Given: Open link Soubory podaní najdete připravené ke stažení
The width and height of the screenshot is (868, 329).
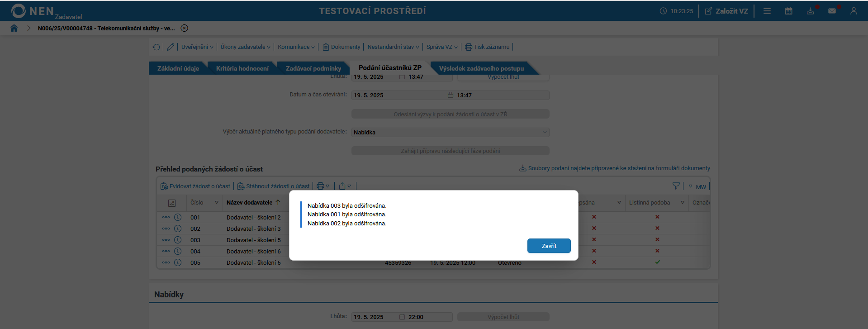Looking at the screenshot, I should pyautogui.click(x=614, y=168).
